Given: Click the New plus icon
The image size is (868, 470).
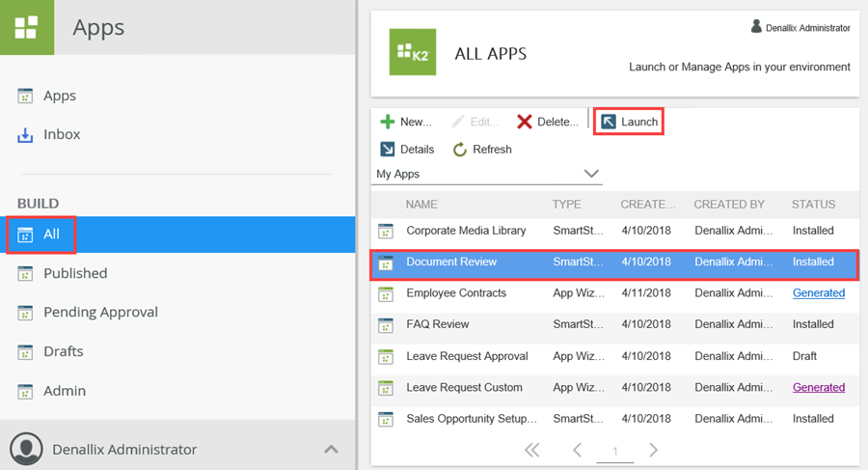Looking at the screenshot, I should point(388,122).
